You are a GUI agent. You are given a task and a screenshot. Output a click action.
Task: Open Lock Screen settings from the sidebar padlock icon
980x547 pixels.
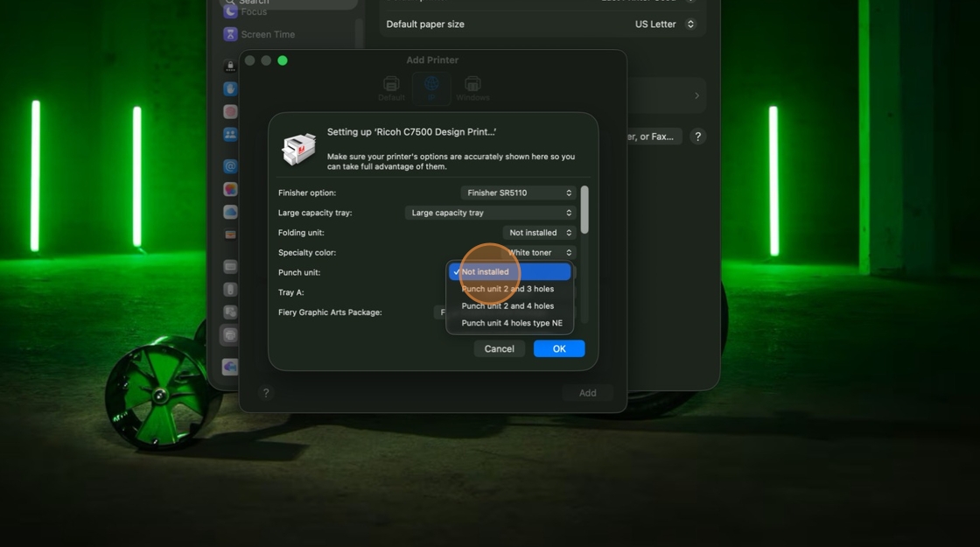pyautogui.click(x=230, y=66)
